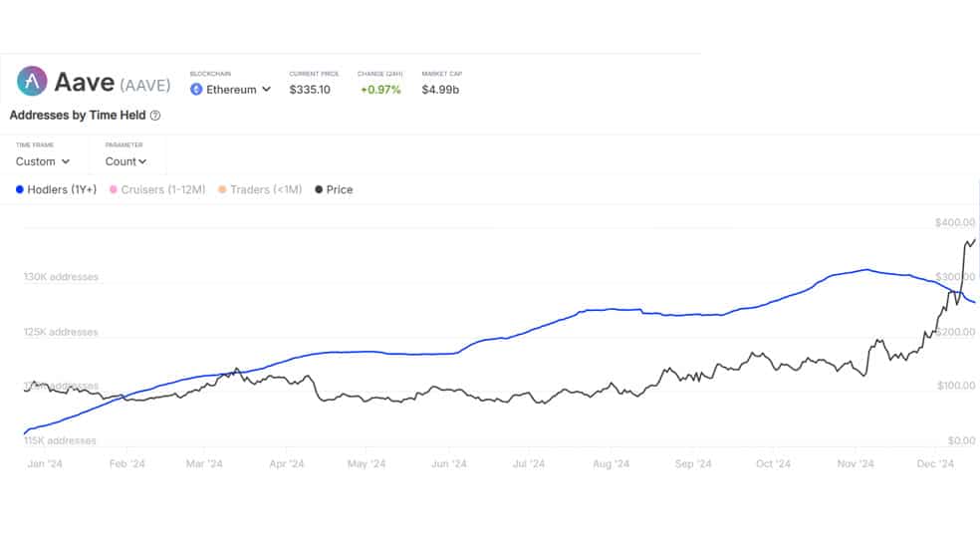This screenshot has height=552, width=980.
Task: Click the blue Hodlers legend dot
Action: pos(19,189)
